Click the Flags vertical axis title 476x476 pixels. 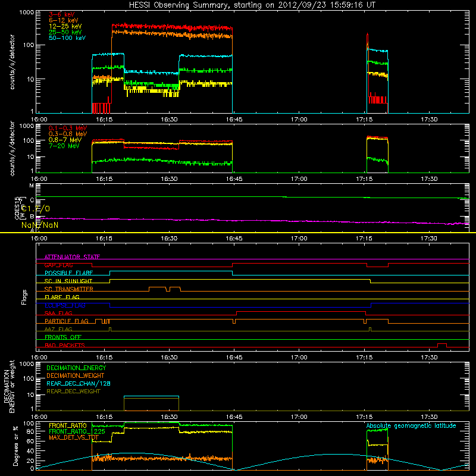(24, 297)
